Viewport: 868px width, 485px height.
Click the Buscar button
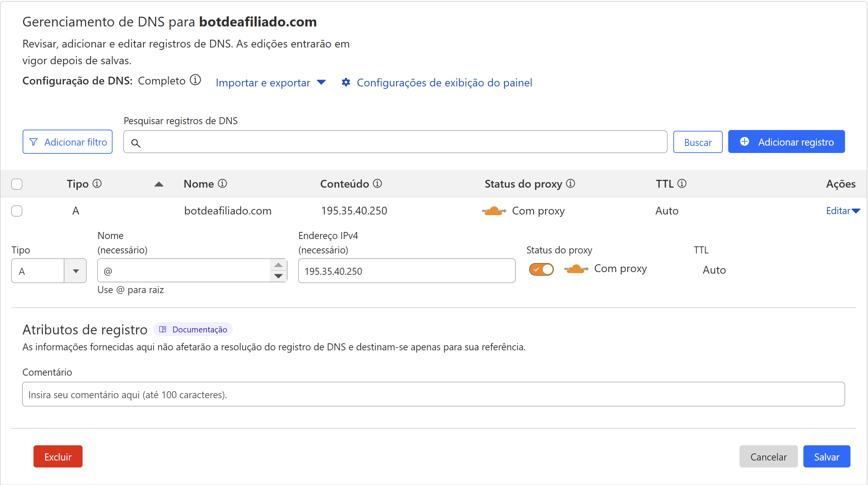click(698, 142)
